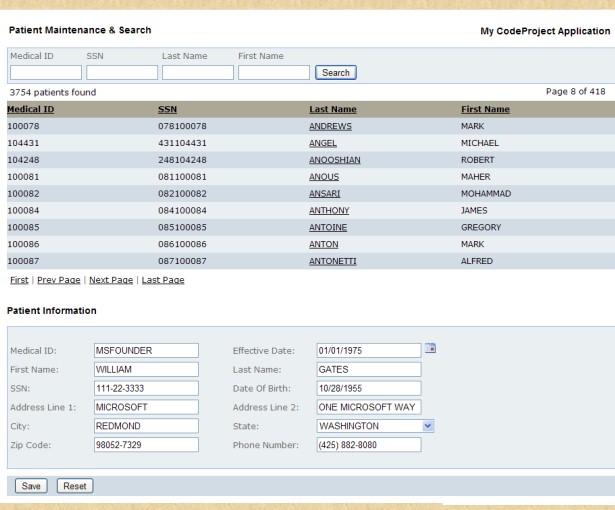Select SSN cell 081100081
Image resolution: width=615 pixels, height=510 pixels.
[x=182, y=177]
